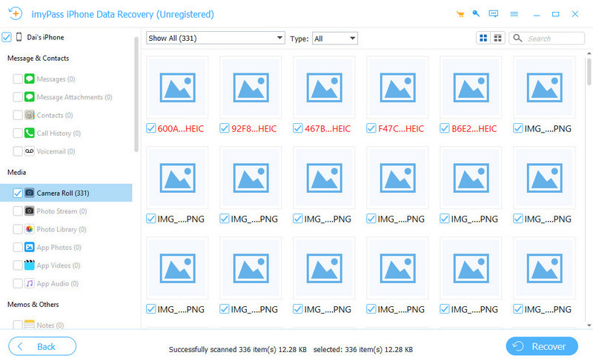Click the search magnifier icon
This screenshot has width=593, height=364.
(517, 39)
